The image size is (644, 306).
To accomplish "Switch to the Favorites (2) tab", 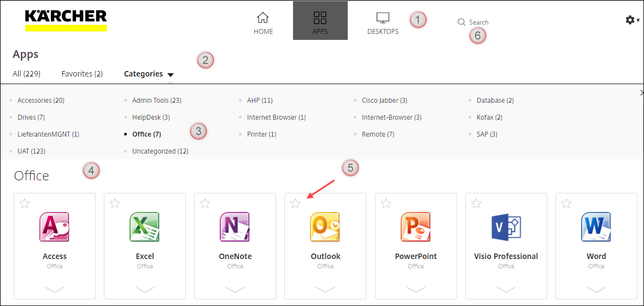I will [x=82, y=74].
